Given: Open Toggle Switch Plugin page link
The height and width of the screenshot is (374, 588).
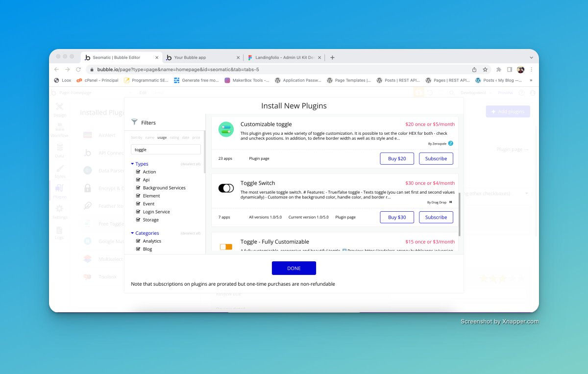Looking at the screenshot, I should [345, 217].
